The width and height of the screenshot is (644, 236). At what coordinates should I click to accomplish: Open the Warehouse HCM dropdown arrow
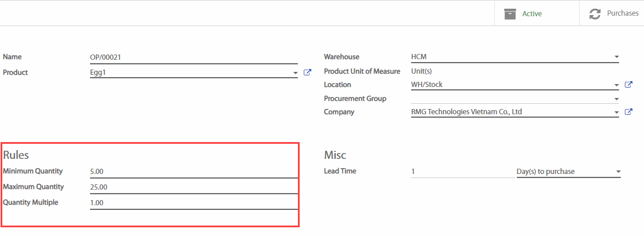616,57
